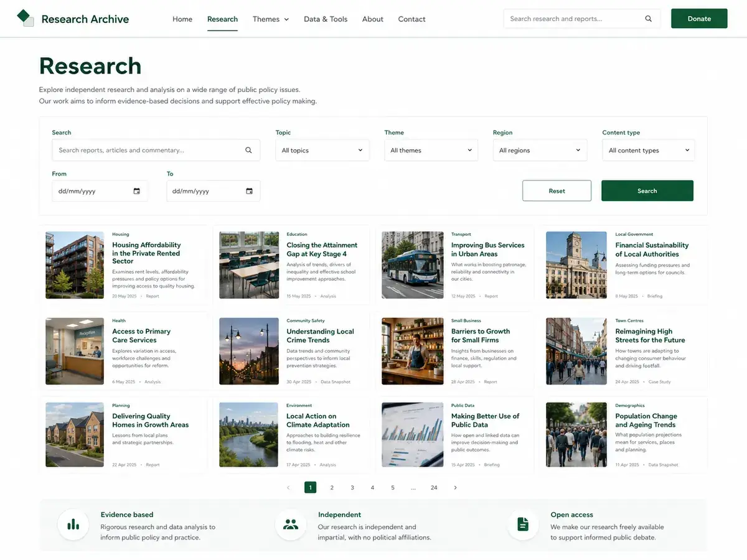Open Housing Affordability apartment building thumbnail

[x=75, y=264]
